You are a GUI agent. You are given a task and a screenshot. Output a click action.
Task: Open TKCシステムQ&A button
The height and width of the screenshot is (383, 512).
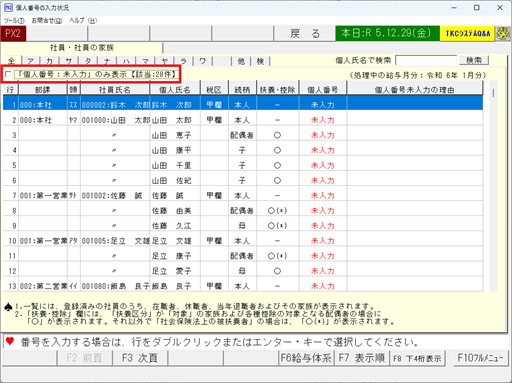[467, 34]
